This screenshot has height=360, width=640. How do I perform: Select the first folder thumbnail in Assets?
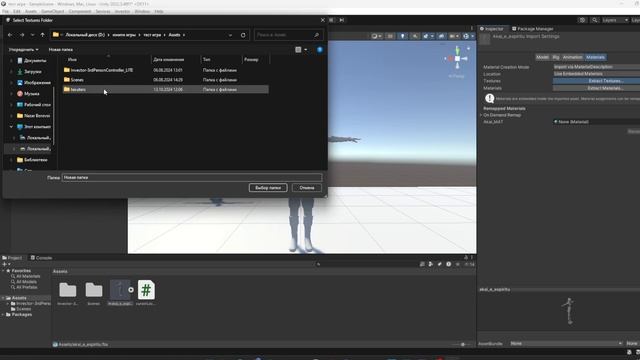coord(68,290)
